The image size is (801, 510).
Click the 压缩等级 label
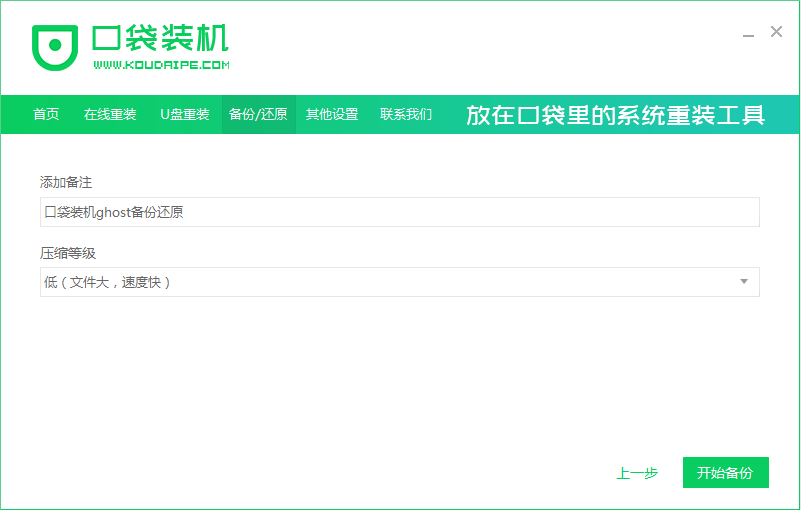[68, 253]
